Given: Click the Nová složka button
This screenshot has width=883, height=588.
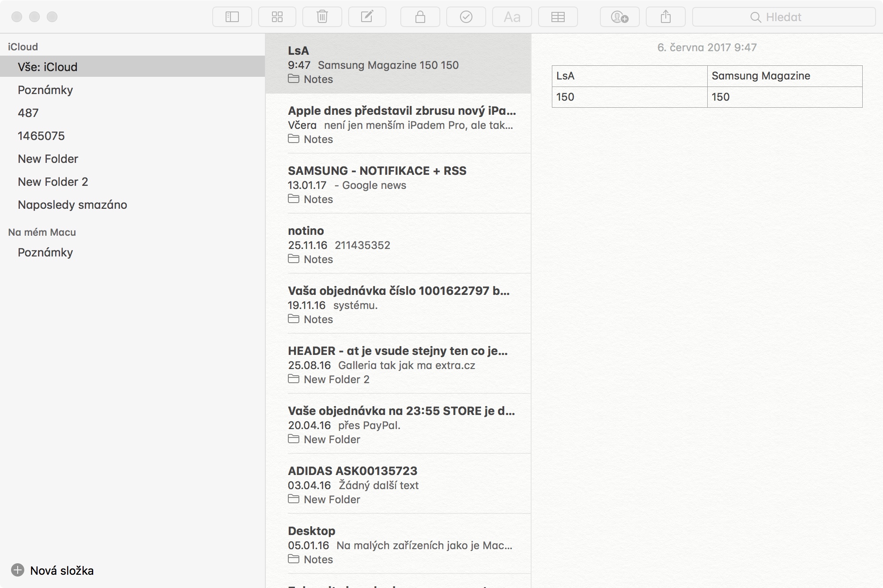Looking at the screenshot, I should (53, 570).
